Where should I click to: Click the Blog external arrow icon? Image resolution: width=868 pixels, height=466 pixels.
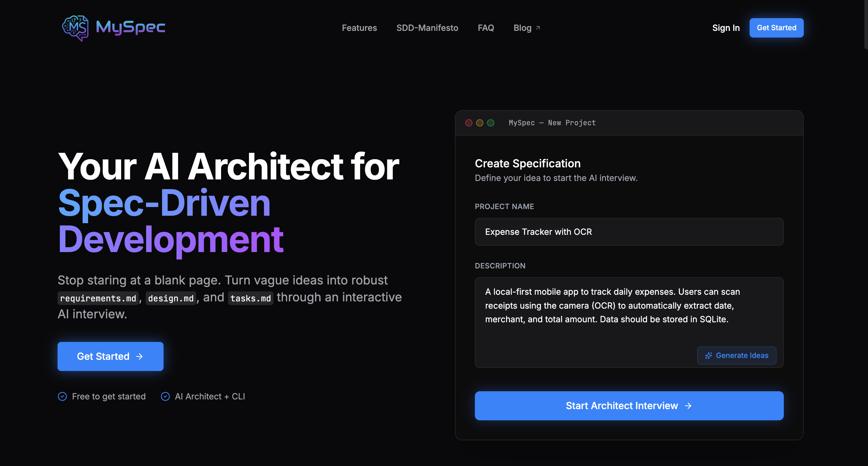(538, 28)
